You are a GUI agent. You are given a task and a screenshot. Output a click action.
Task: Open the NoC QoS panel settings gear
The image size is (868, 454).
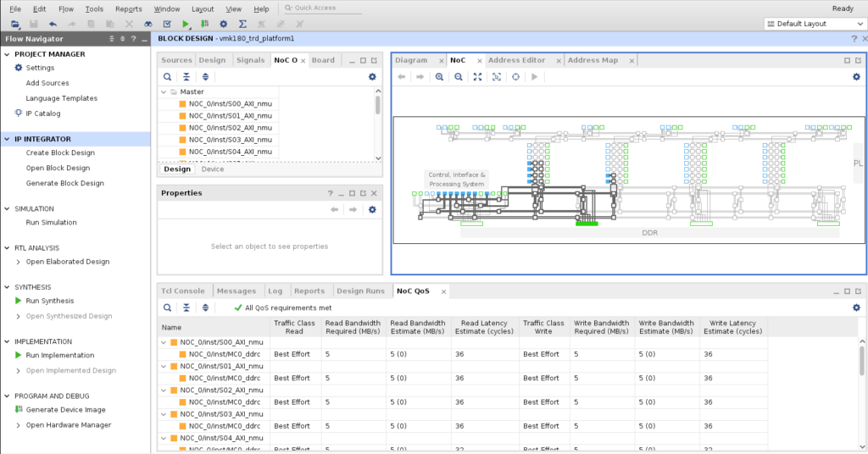click(x=856, y=307)
